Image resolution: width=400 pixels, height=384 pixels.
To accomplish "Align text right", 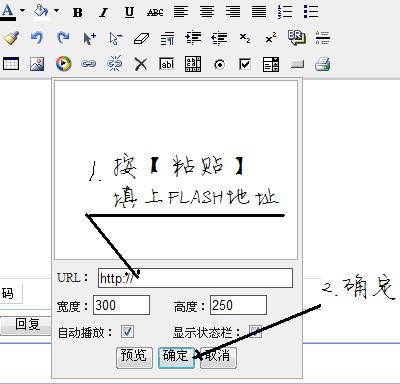I will [233, 12].
